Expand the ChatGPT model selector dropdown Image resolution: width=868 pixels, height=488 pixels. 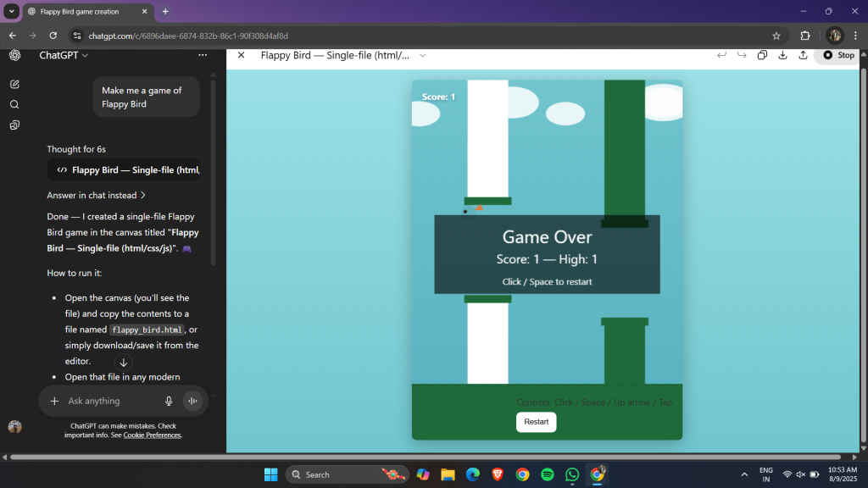click(x=64, y=55)
